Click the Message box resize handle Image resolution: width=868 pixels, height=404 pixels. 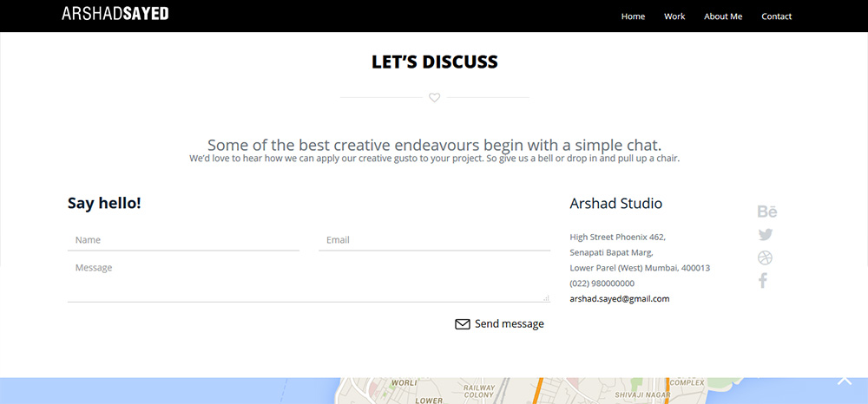[547, 298]
